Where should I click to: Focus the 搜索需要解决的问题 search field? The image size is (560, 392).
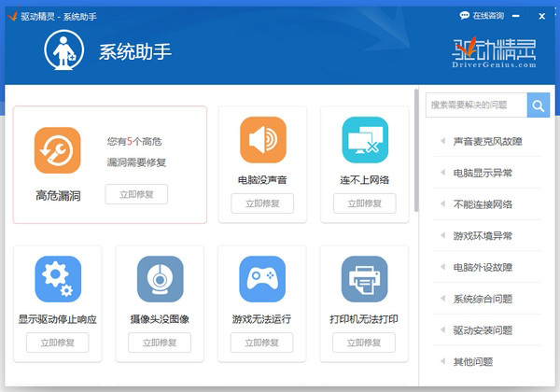(476, 105)
